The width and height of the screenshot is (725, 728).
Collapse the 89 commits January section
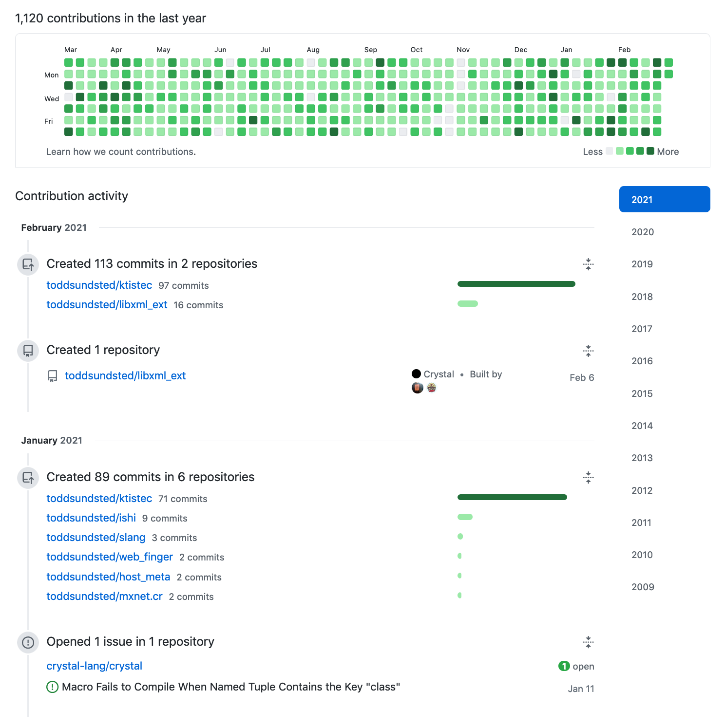[x=588, y=477]
